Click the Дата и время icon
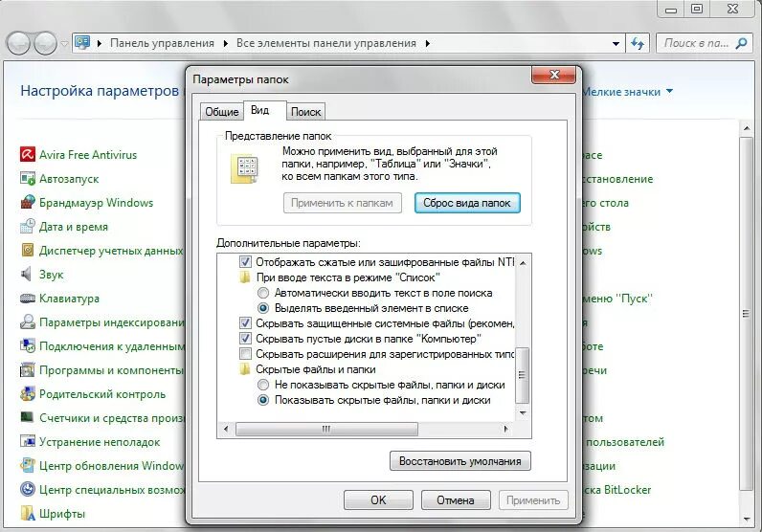The image size is (762, 532). [27, 227]
